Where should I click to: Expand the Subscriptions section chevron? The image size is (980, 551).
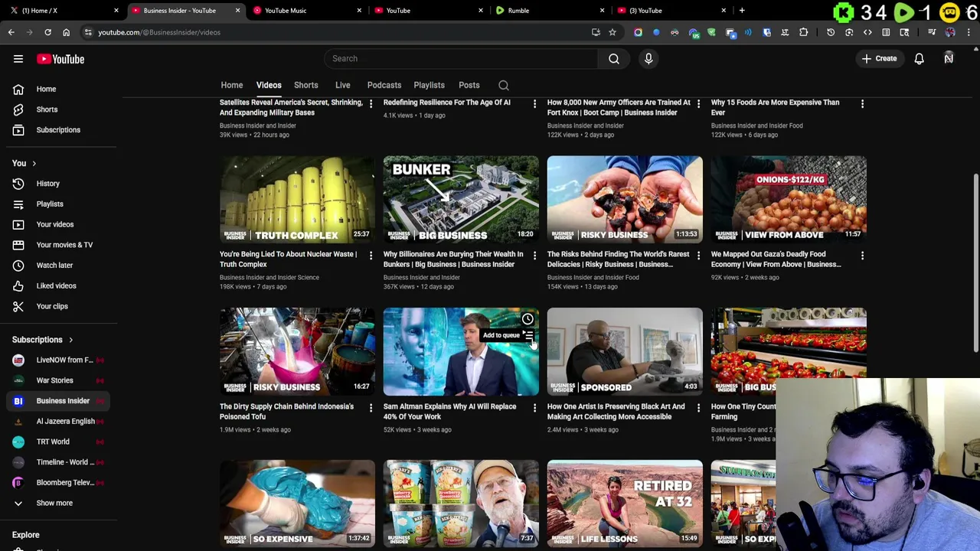[x=70, y=340]
